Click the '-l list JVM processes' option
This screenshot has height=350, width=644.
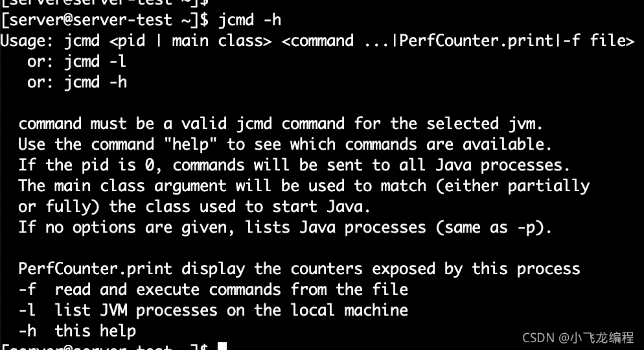click(213, 310)
